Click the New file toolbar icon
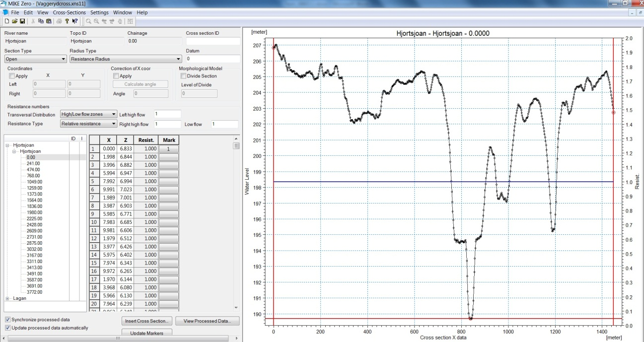This screenshot has height=342, width=644. coord(7,21)
